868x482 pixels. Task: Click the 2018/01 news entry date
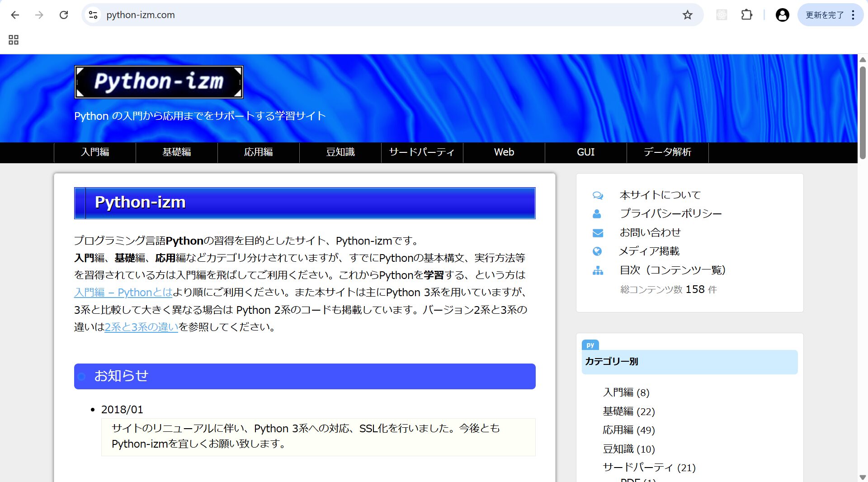coord(122,410)
